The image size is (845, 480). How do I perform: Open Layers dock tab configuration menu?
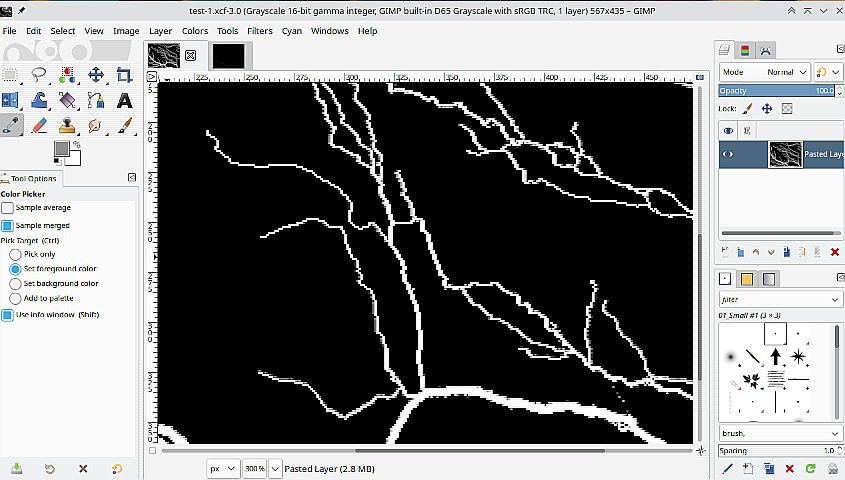[840, 49]
